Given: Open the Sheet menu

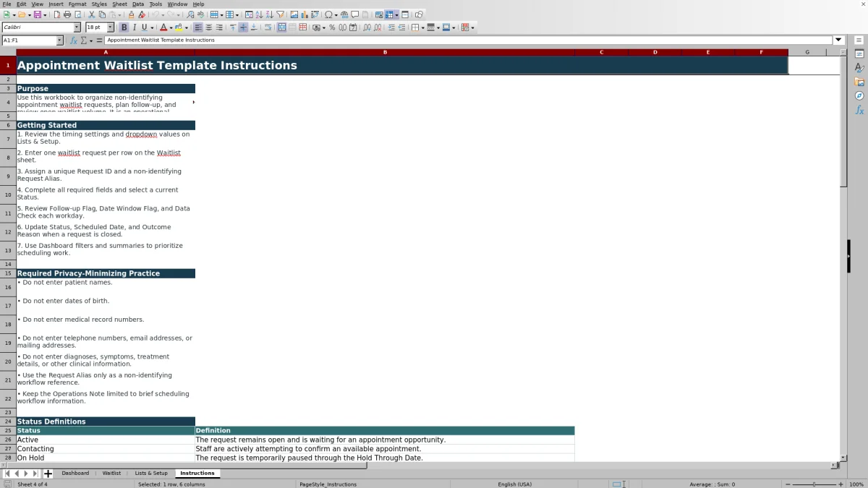Looking at the screenshot, I should tap(119, 4).
